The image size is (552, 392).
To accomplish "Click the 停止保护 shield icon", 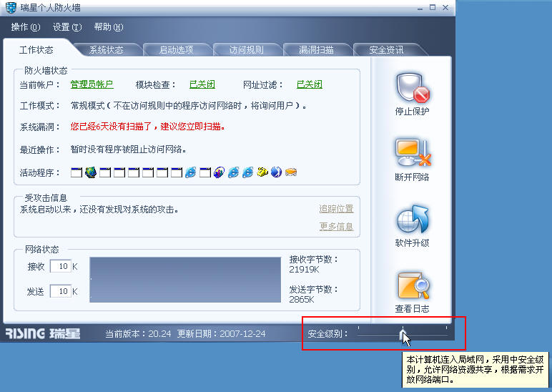I will pyautogui.click(x=413, y=88).
